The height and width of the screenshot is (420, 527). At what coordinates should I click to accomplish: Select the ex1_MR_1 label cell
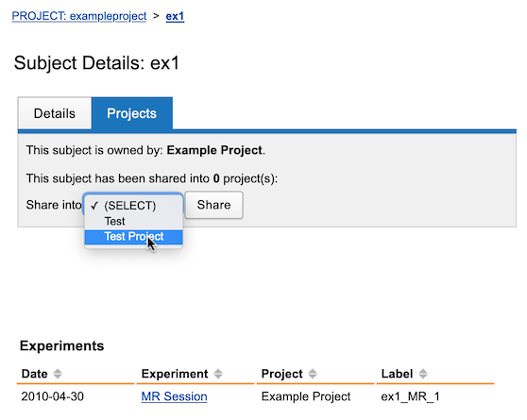(410, 396)
